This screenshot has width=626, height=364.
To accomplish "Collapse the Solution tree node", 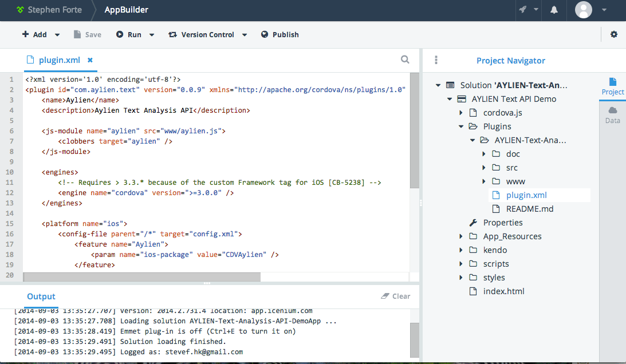I will coord(438,85).
